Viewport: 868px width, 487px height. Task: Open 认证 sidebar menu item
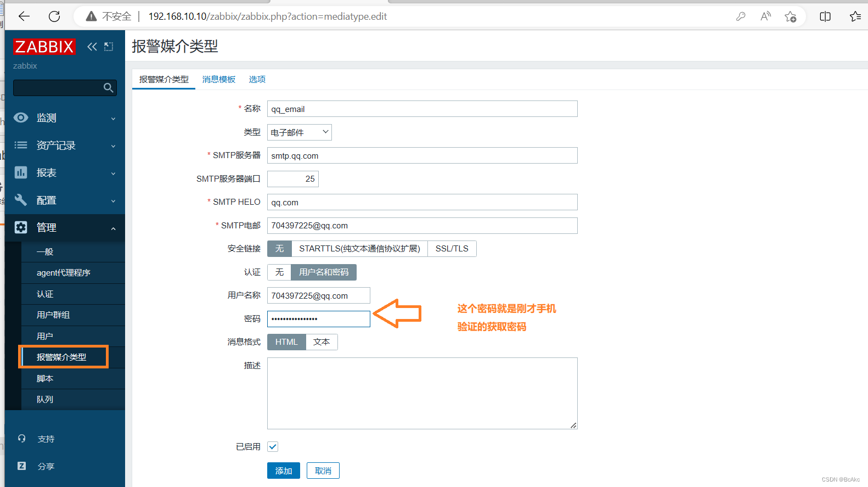pyautogui.click(x=73, y=294)
